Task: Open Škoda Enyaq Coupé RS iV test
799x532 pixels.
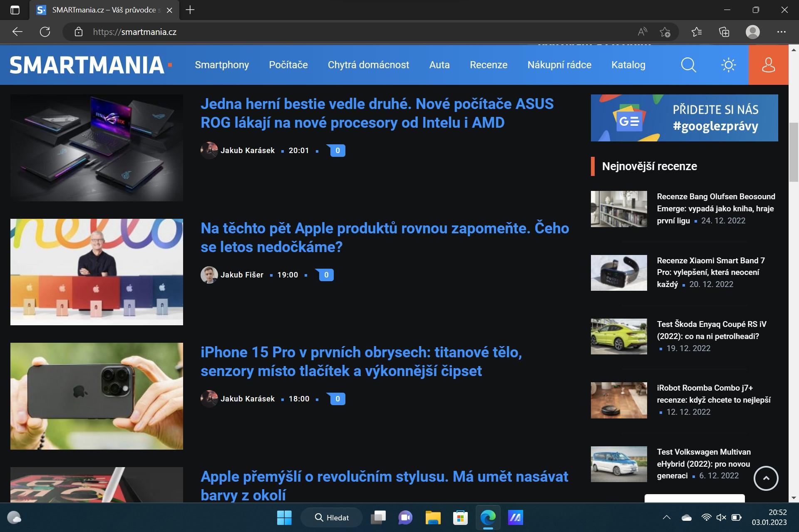Action: point(712,330)
